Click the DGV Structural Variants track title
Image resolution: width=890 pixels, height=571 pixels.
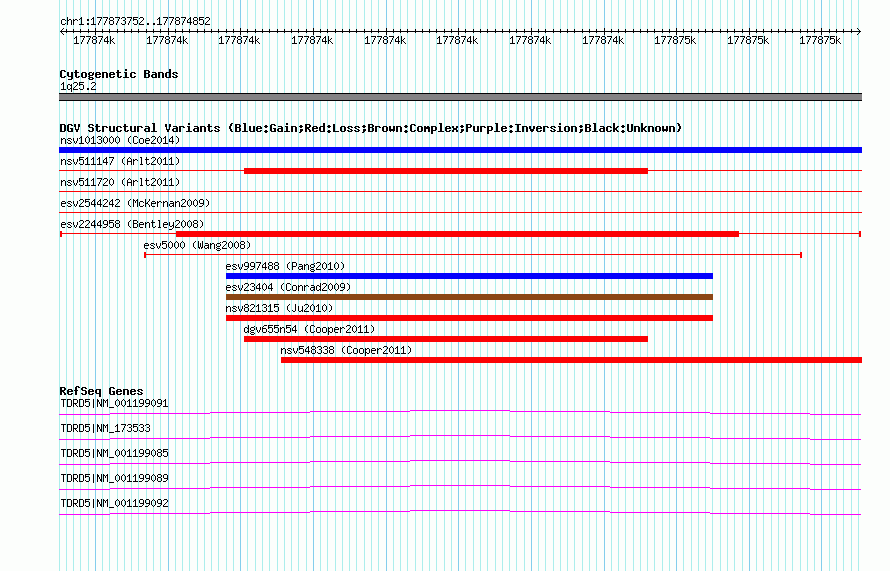coord(371,128)
